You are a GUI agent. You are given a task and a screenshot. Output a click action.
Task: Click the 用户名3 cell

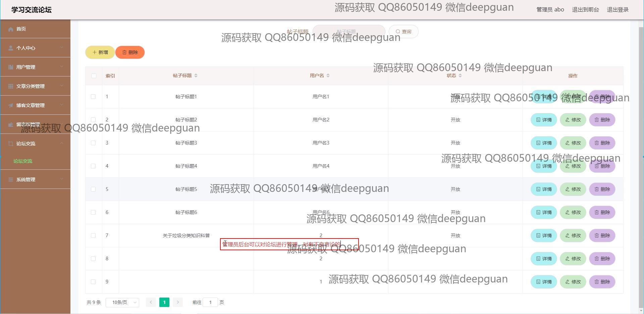321,143
